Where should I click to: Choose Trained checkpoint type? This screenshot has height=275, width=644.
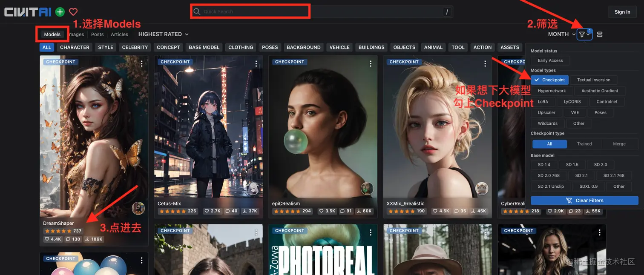tap(584, 144)
